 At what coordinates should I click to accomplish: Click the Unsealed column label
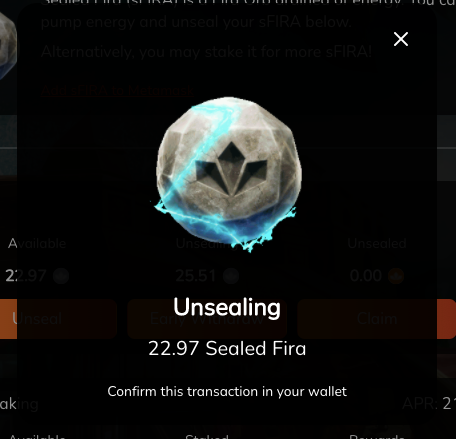click(x=377, y=244)
